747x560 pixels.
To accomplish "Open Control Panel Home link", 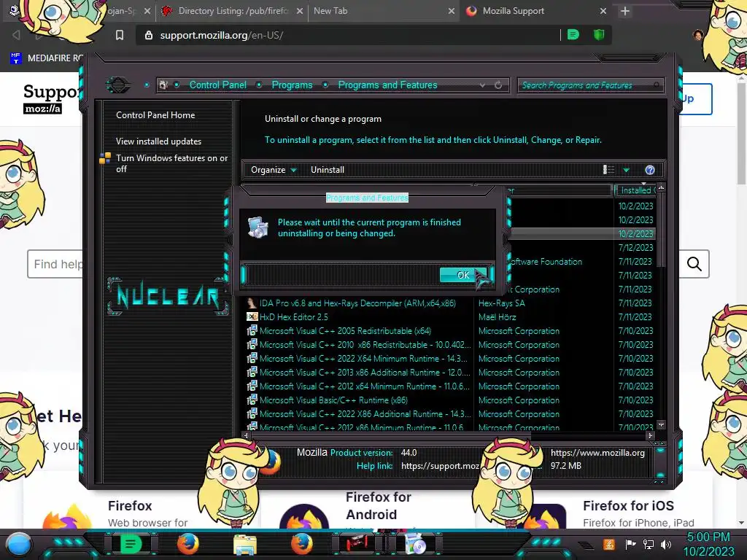I will click(155, 114).
